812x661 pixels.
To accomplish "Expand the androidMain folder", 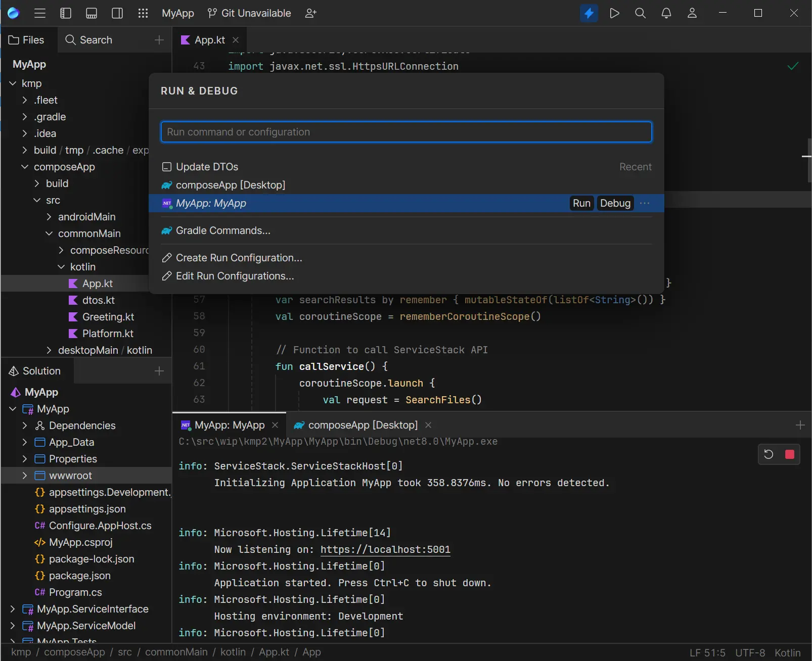I will tap(49, 217).
